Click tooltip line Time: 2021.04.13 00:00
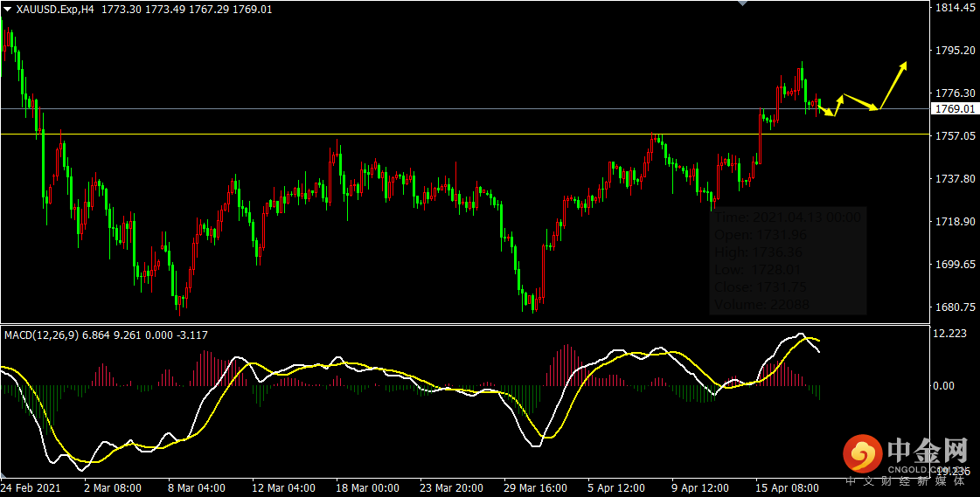 789,217
